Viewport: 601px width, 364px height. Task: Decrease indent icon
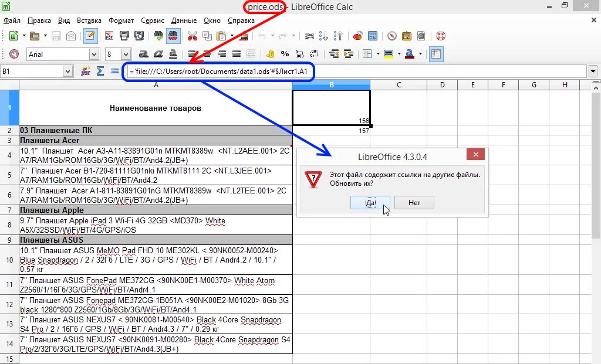coord(334,54)
